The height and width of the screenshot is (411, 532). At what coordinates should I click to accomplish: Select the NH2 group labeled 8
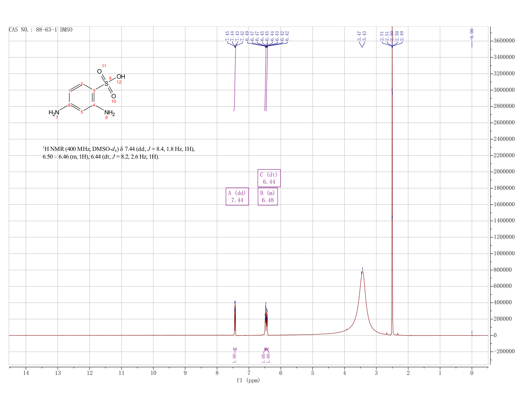110,113
